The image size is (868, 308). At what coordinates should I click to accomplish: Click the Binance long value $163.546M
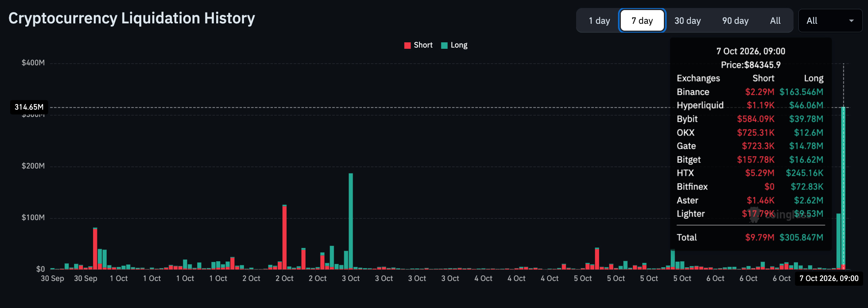pyautogui.click(x=801, y=92)
